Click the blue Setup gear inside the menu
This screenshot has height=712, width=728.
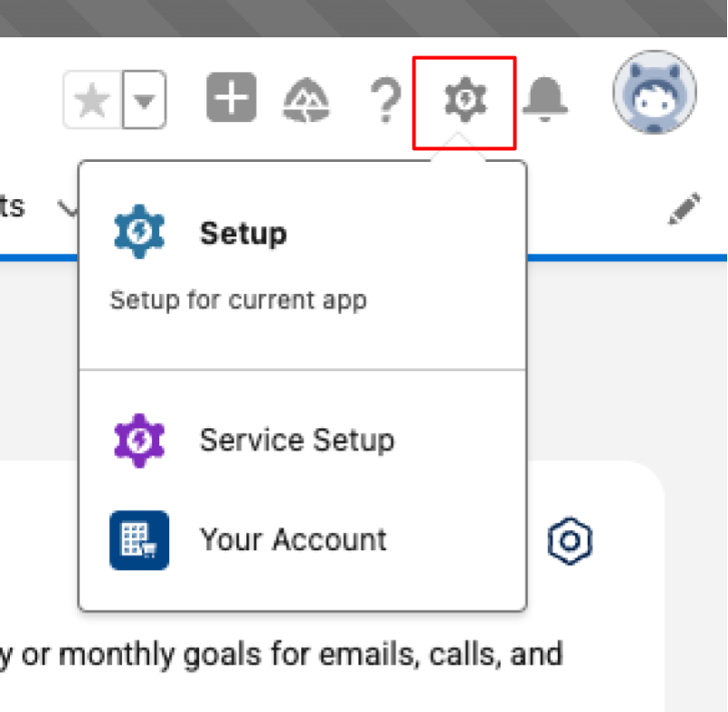click(138, 230)
